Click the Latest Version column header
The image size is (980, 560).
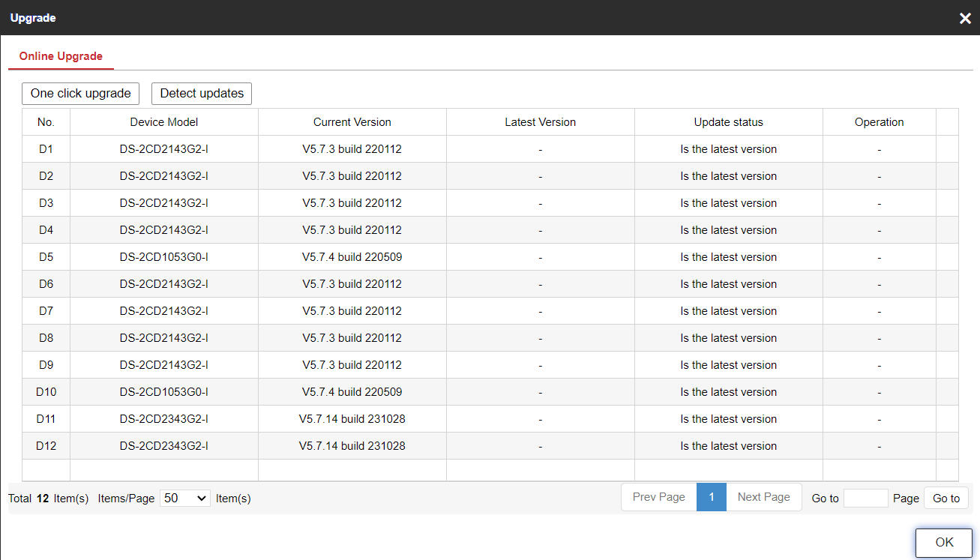click(x=541, y=122)
